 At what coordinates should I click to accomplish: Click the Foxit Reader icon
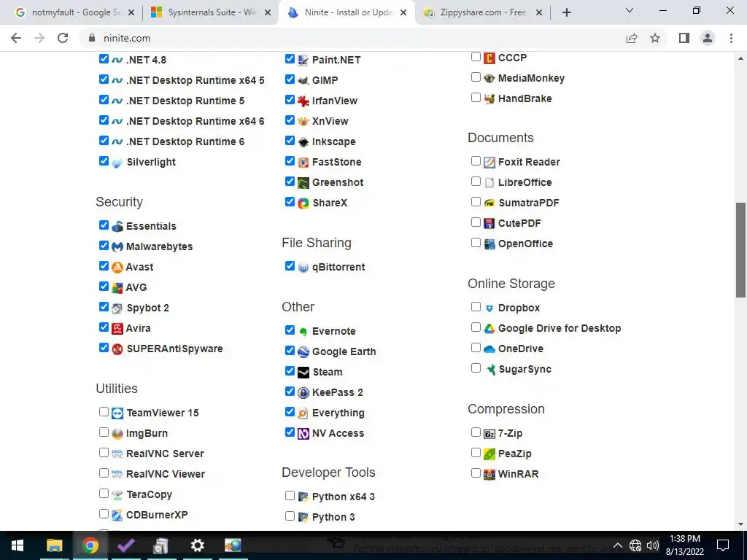489,163
